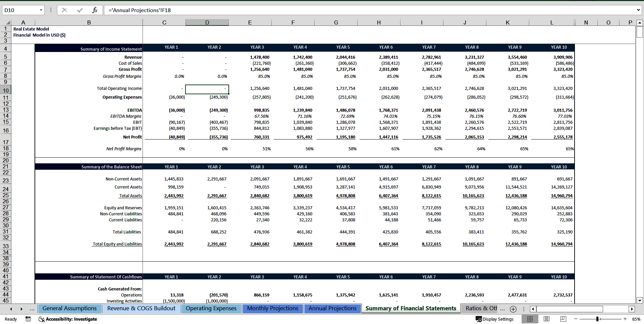
Task: Click the Total Operating Income label
Action: coord(119,89)
